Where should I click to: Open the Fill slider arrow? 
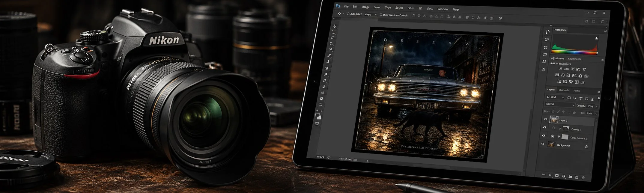click(596, 114)
